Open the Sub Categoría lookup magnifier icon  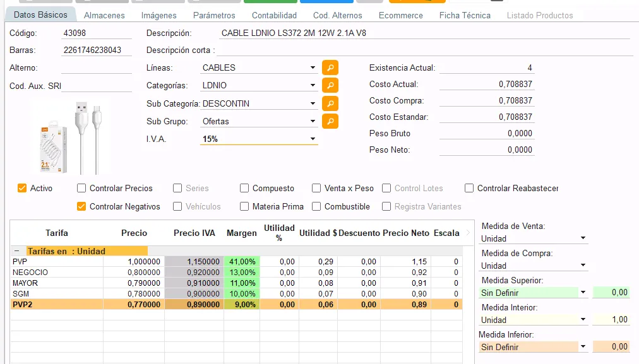tap(330, 103)
